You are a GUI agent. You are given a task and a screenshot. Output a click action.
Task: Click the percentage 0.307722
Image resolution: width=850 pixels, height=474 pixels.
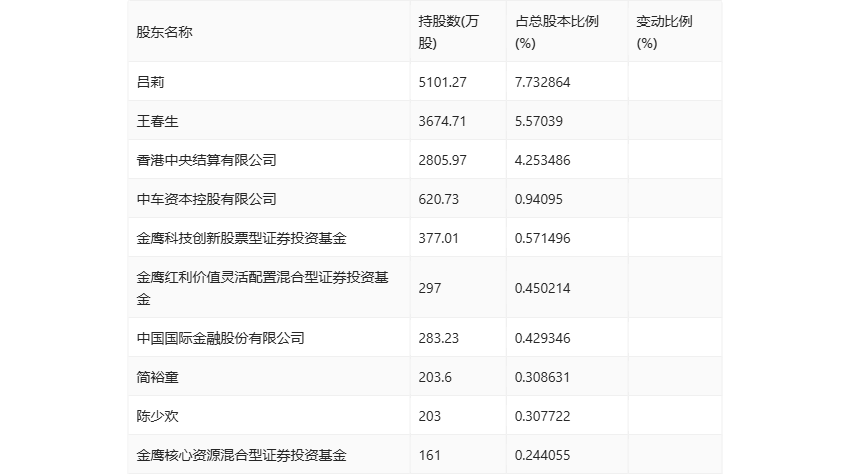(x=543, y=416)
